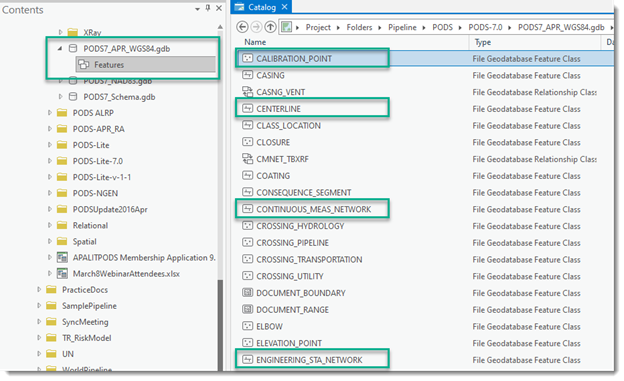Click the Features dataset icon in Contents
This screenshot has width=624, height=381.
pyautogui.click(x=84, y=64)
